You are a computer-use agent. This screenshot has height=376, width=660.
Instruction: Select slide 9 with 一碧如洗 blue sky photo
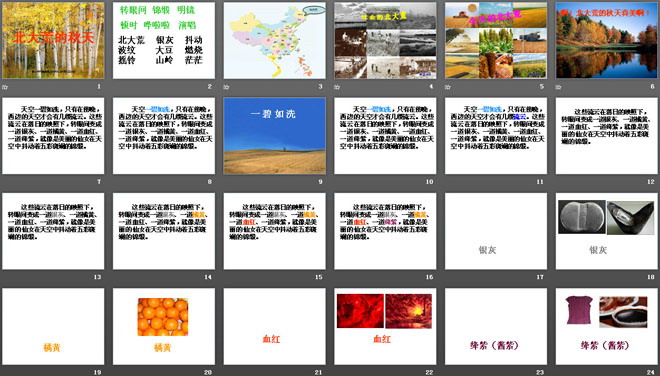pos(274,136)
